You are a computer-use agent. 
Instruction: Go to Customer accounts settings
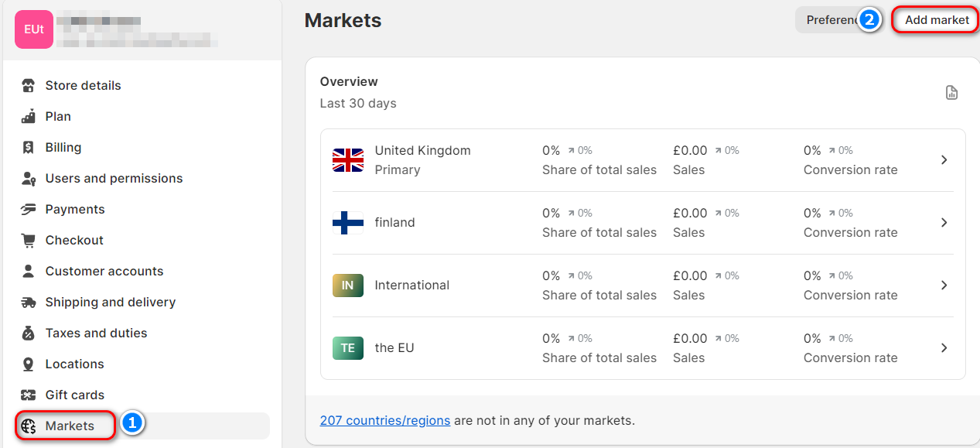(104, 271)
